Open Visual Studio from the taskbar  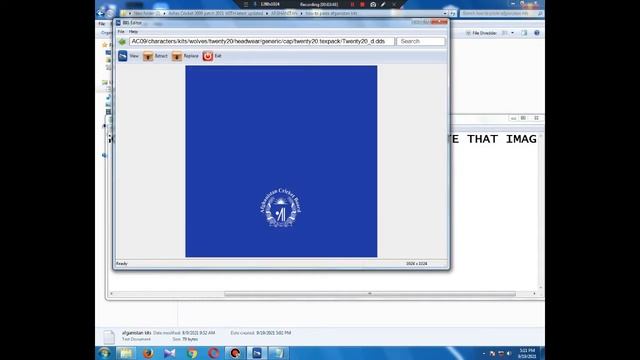pos(170,353)
